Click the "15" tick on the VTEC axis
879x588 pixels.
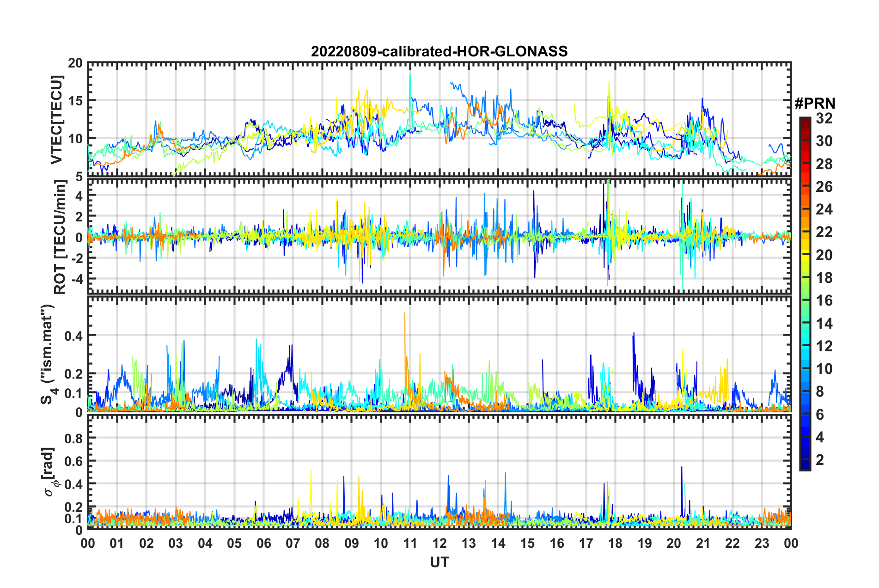point(75,101)
